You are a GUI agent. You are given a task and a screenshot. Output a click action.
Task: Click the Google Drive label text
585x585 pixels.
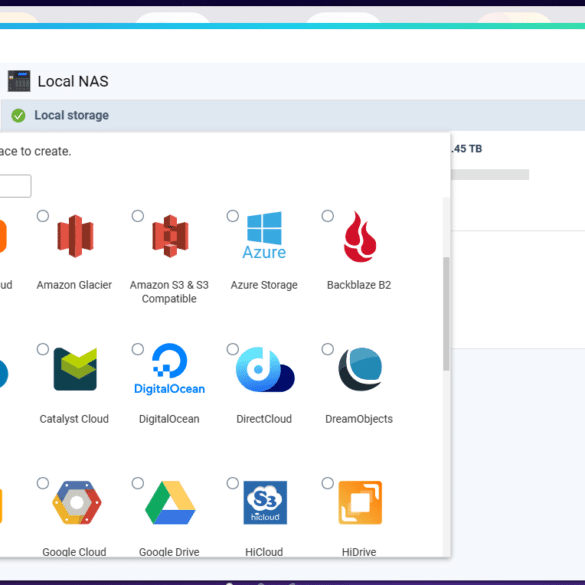coord(169,552)
